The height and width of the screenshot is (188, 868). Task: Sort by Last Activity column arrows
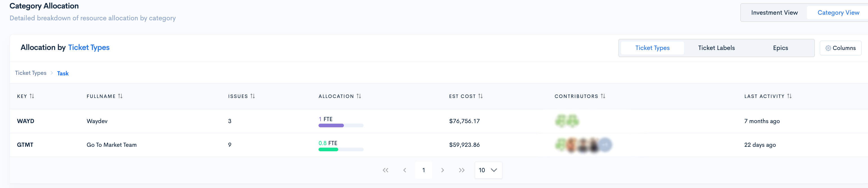(789, 96)
